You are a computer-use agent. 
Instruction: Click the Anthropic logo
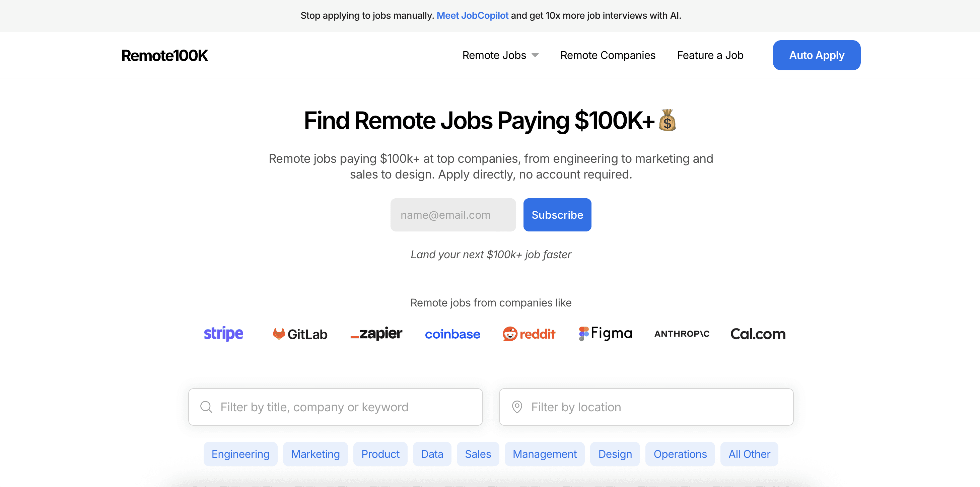coord(682,334)
